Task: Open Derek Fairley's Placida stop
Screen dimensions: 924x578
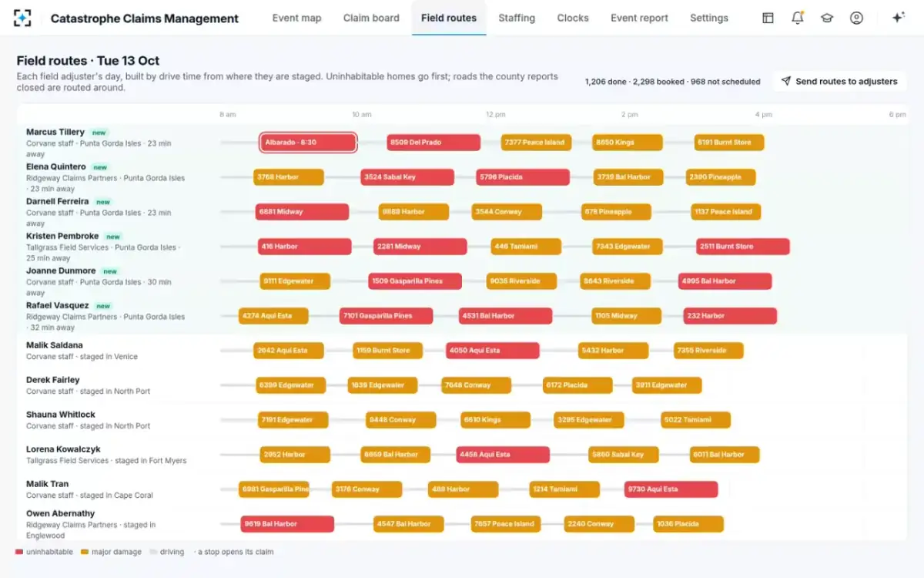Action: click(577, 385)
